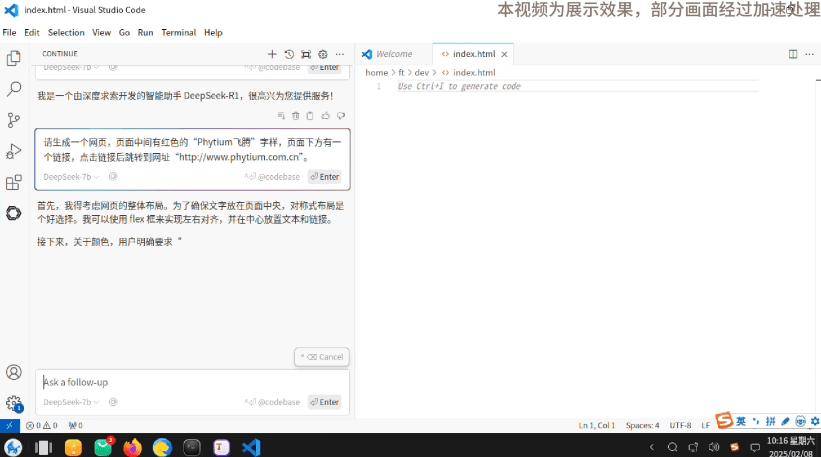Launch Firefox from the taskbar
Screen dimensions: 821x457
[x=132, y=448]
